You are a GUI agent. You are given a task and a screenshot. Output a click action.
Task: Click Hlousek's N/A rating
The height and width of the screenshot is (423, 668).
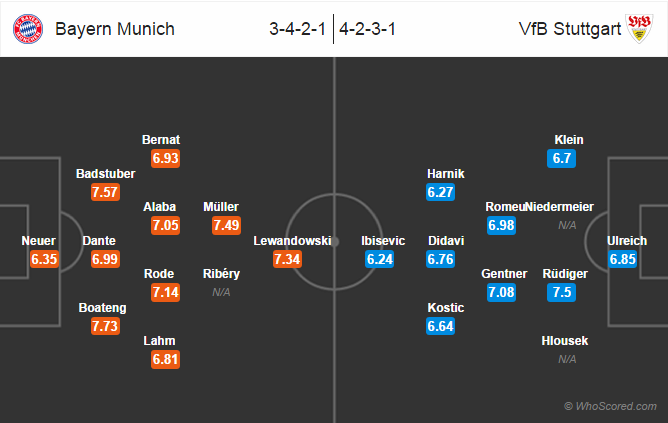pyautogui.click(x=567, y=360)
